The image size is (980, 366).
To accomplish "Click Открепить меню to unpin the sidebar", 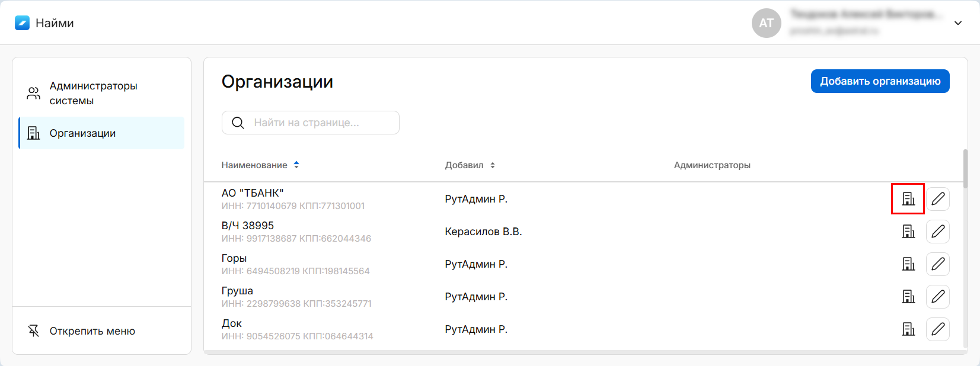I will click(x=92, y=331).
